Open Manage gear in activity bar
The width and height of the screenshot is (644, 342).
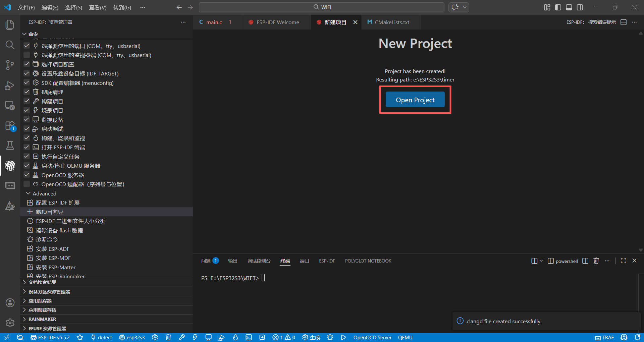pos(10,323)
